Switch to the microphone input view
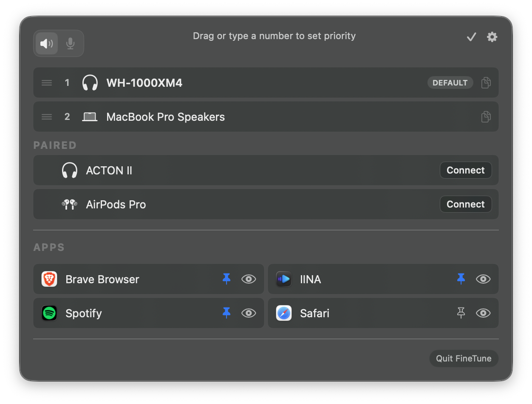Image resolution: width=532 pixels, height=404 pixels. pyautogui.click(x=71, y=43)
